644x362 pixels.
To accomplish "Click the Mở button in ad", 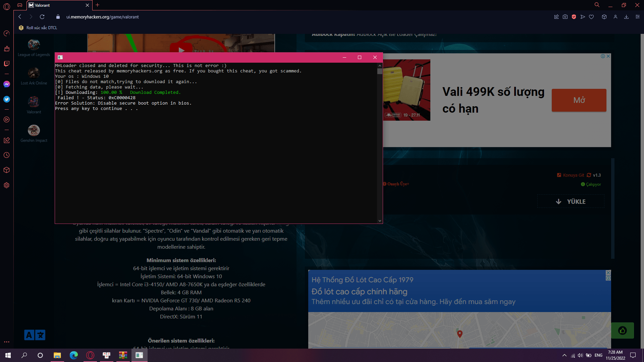I will pyautogui.click(x=579, y=100).
